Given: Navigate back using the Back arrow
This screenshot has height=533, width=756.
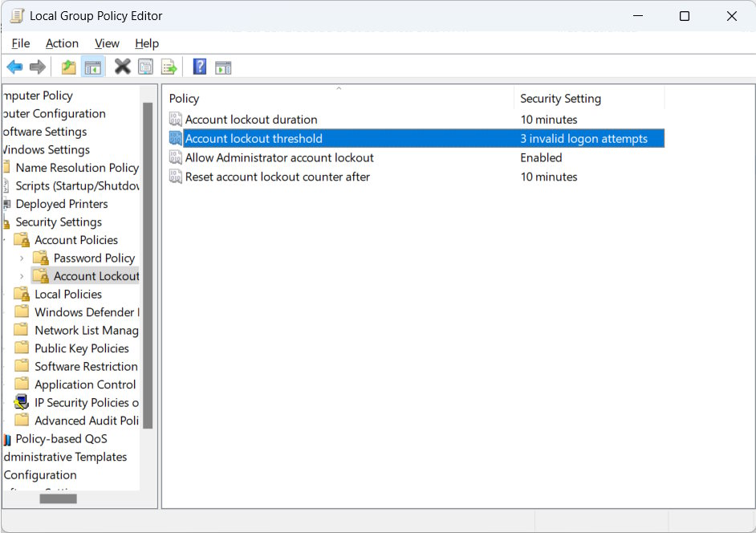Looking at the screenshot, I should (14, 66).
